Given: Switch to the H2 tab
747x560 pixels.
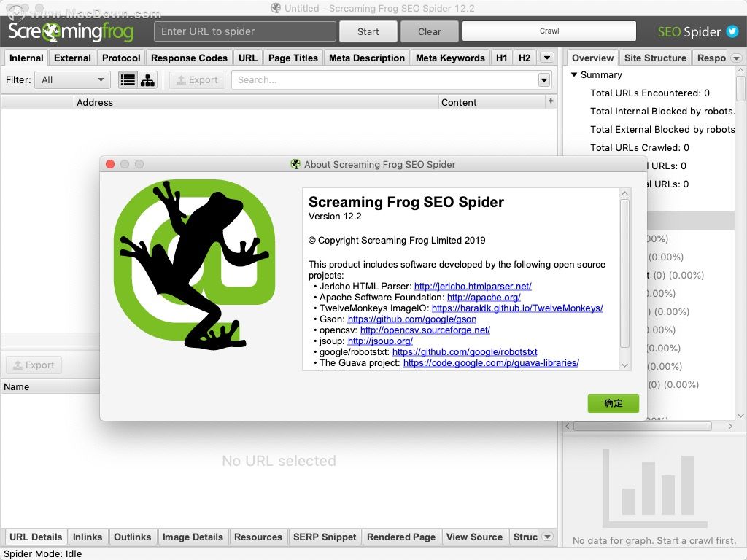Looking at the screenshot, I should [x=524, y=58].
